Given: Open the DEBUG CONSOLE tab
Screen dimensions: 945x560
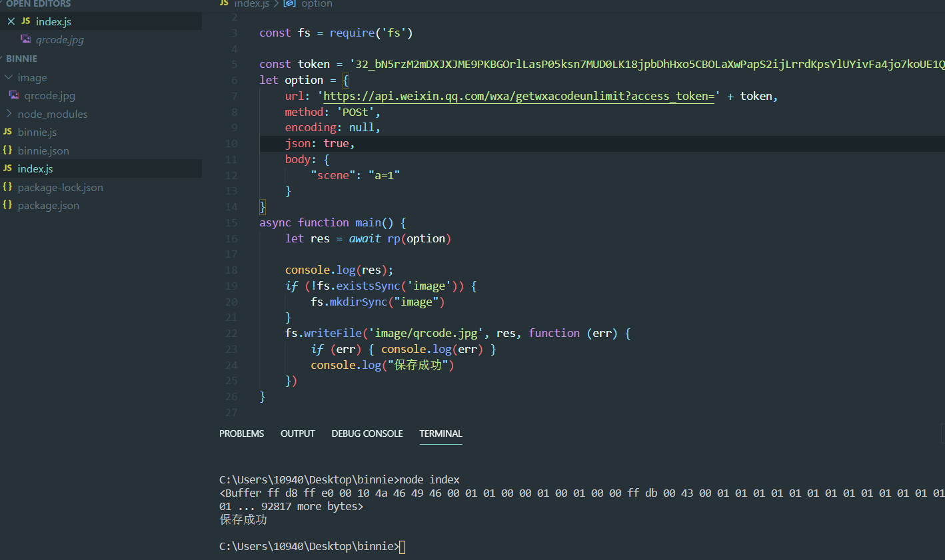Looking at the screenshot, I should 367,433.
